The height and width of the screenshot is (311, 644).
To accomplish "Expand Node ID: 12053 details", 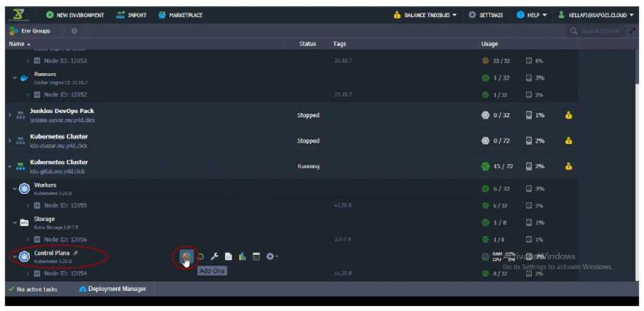I will tap(28, 61).
